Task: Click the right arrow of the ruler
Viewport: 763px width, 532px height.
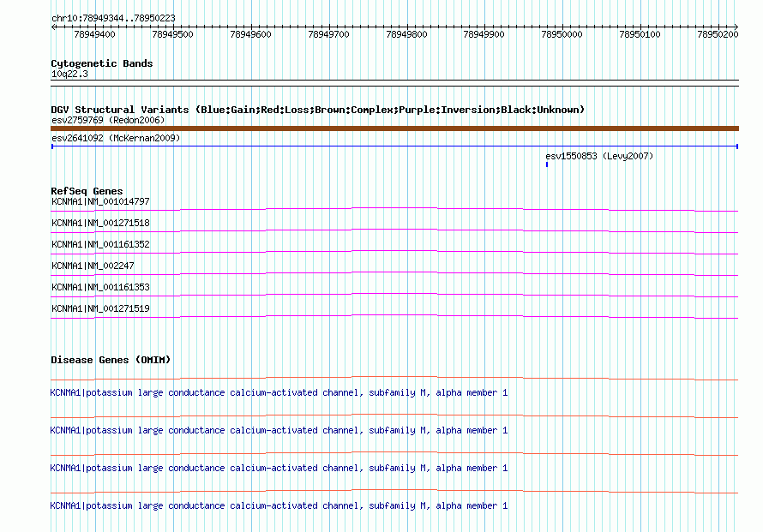Action: pyautogui.click(x=736, y=27)
